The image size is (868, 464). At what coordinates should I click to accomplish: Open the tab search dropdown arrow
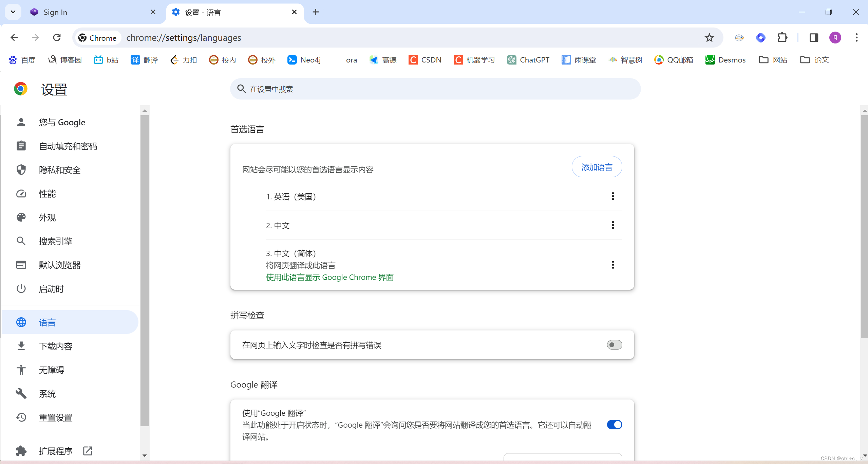[13, 12]
